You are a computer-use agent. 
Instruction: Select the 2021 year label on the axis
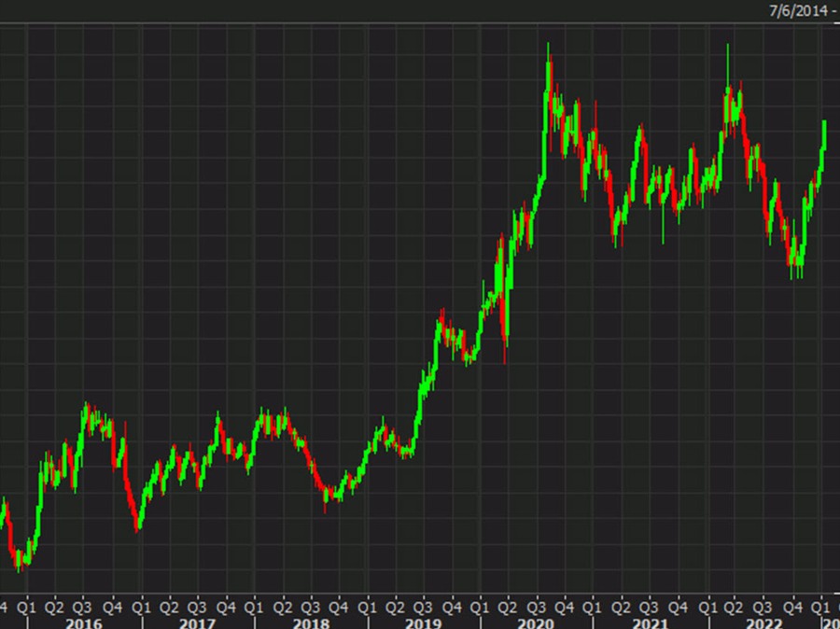coord(653,621)
